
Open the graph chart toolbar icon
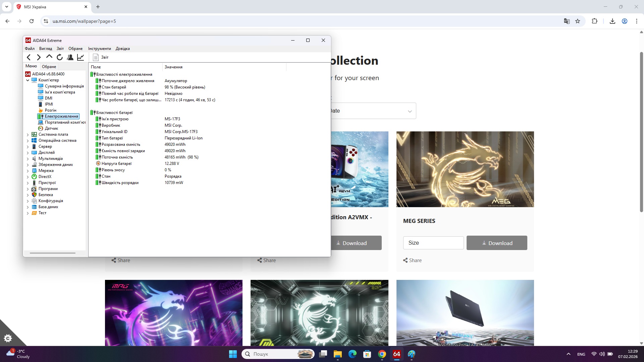[x=80, y=57]
